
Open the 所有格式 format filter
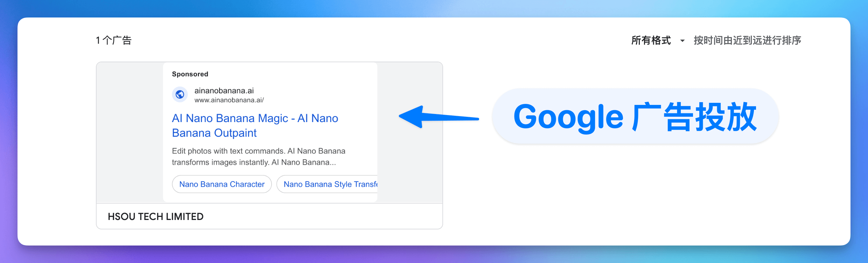tap(651, 41)
